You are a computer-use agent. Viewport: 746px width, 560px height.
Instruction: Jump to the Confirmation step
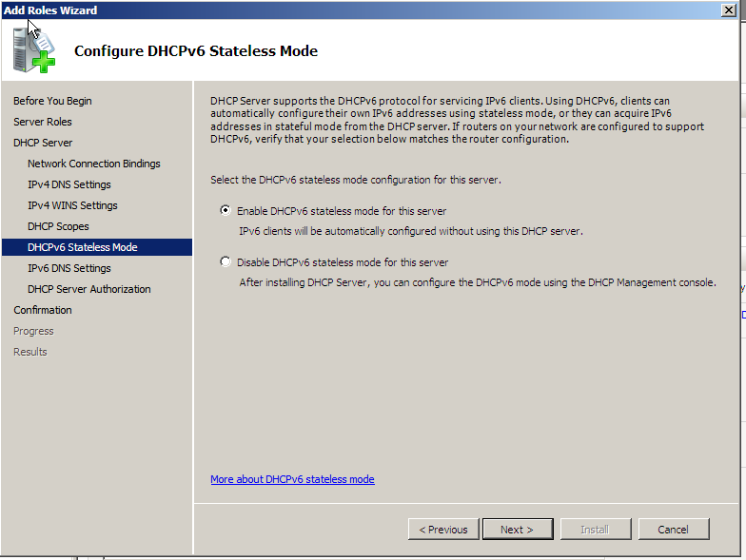pyautogui.click(x=42, y=310)
